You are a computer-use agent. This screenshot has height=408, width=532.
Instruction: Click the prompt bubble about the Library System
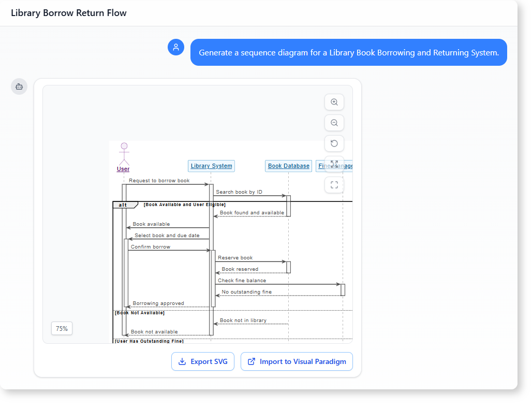click(x=349, y=52)
